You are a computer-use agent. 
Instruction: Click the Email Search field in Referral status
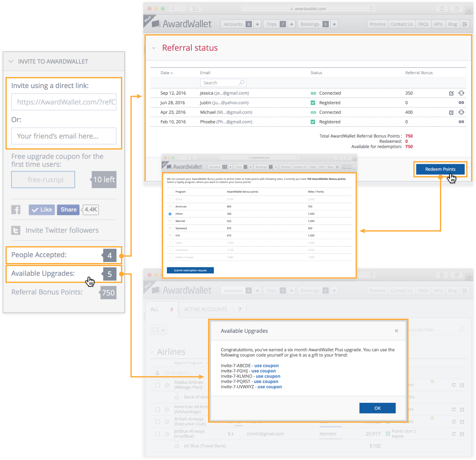pos(223,83)
